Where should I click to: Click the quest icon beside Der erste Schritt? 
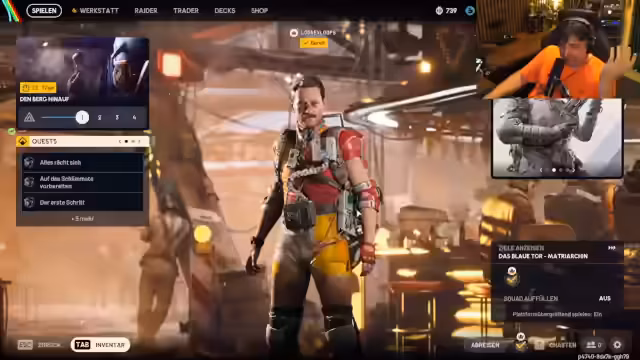[29, 202]
